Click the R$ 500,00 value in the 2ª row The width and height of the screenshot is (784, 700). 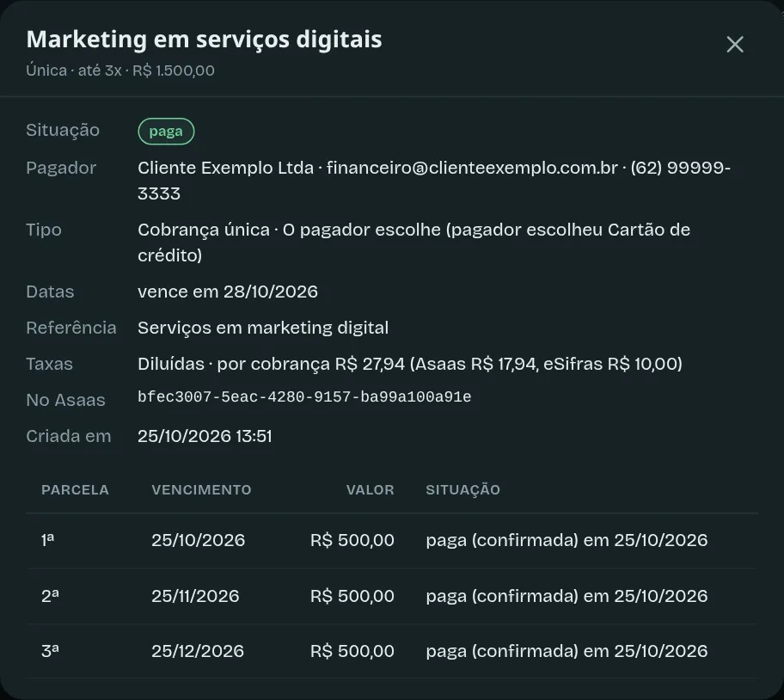tap(352, 596)
